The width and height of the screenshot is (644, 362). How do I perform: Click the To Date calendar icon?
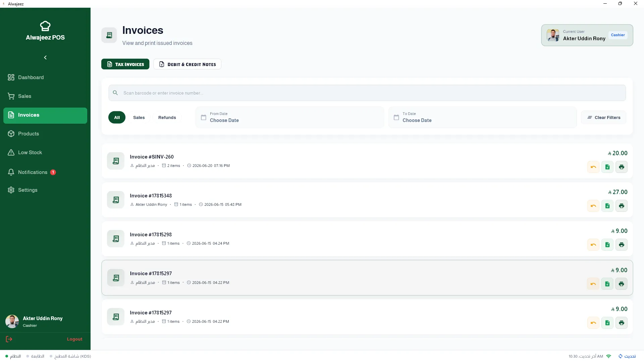(396, 117)
